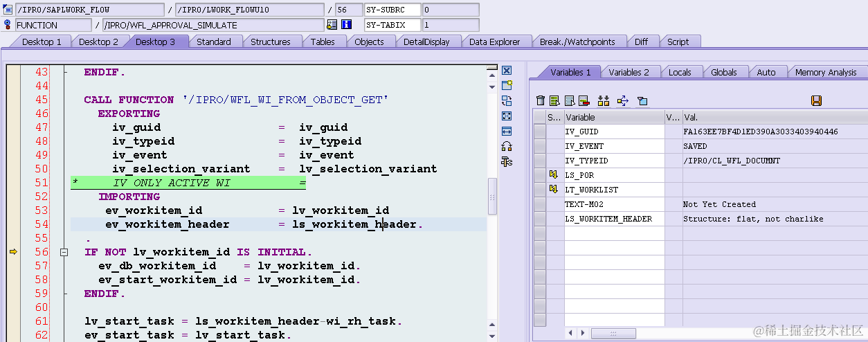The width and height of the screenshot is (868, 342).
Task: Click the row selector beside IV_GUID
Action: click(540, 132)
